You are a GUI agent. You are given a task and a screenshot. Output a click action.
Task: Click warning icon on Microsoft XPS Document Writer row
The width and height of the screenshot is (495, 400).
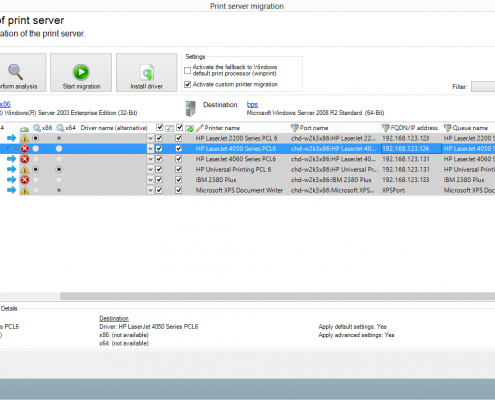coord(25,190)
